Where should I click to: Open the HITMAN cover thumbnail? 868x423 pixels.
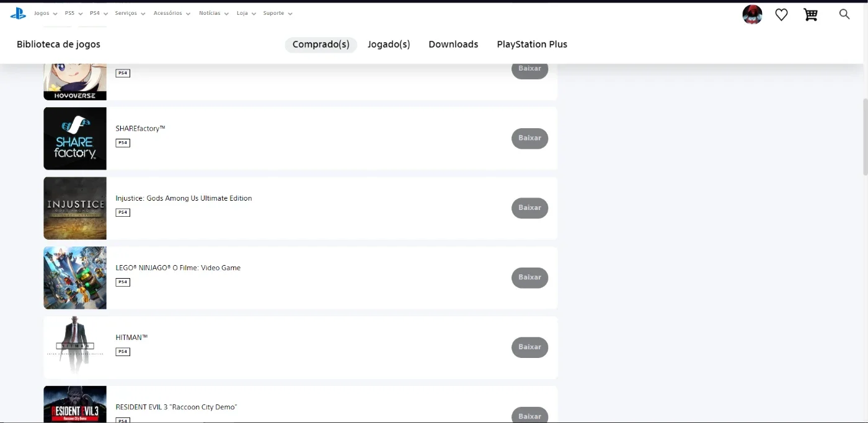(75, 347)
